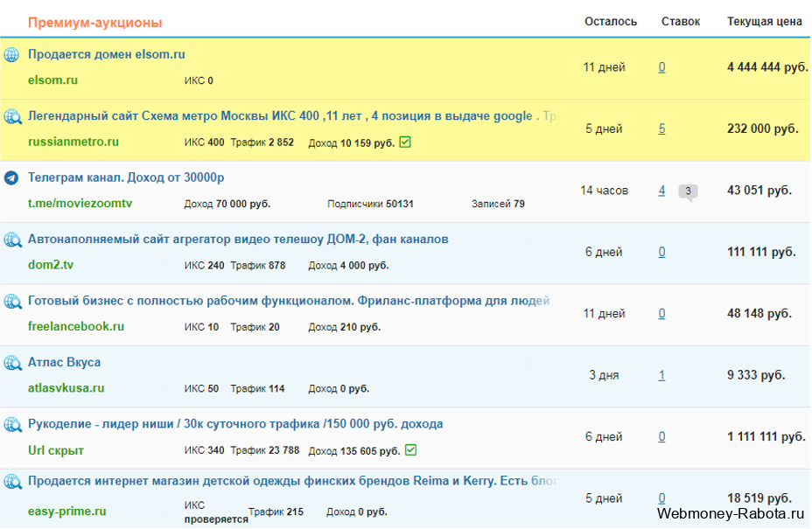The height and width of the screenshot is (529, 812).
Task: Click verified income checkmark for Рукоделие listing
Action: (x=410, y=449)
